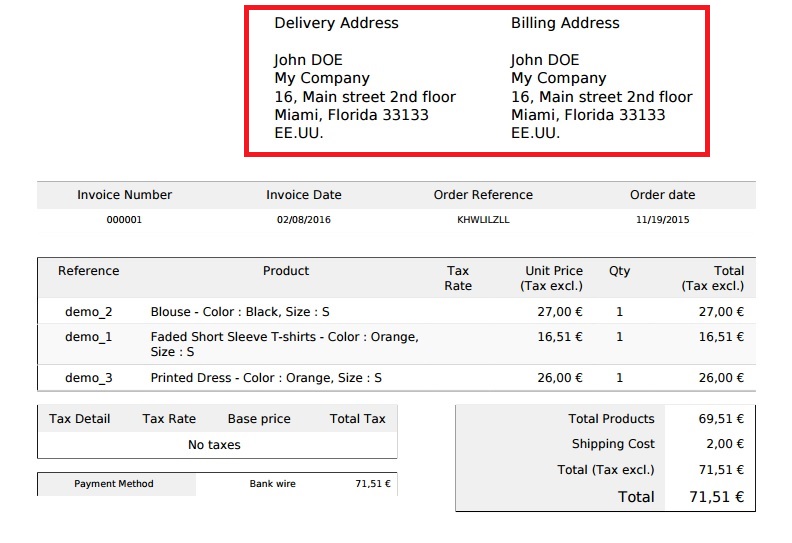Click the No taxes message
The image size is (792, 543).
pos(214,445)
